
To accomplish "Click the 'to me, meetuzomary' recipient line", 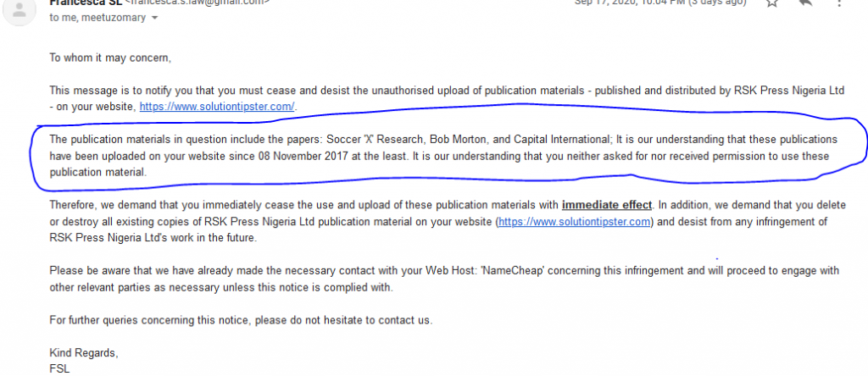I will (98, 18).
